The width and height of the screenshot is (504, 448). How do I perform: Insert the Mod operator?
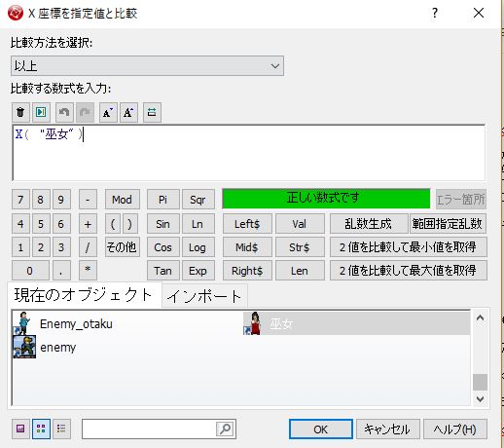[x=123, y=200]
